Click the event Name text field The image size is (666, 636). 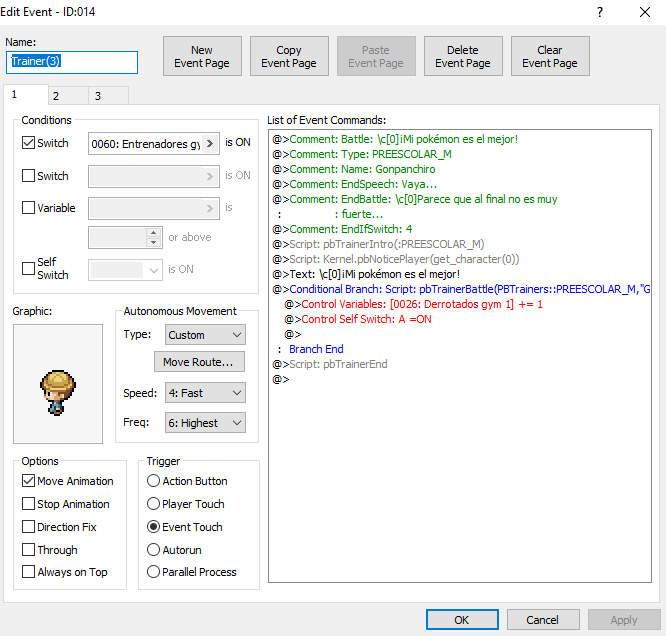pyautogui.click(x=72, y=62)
